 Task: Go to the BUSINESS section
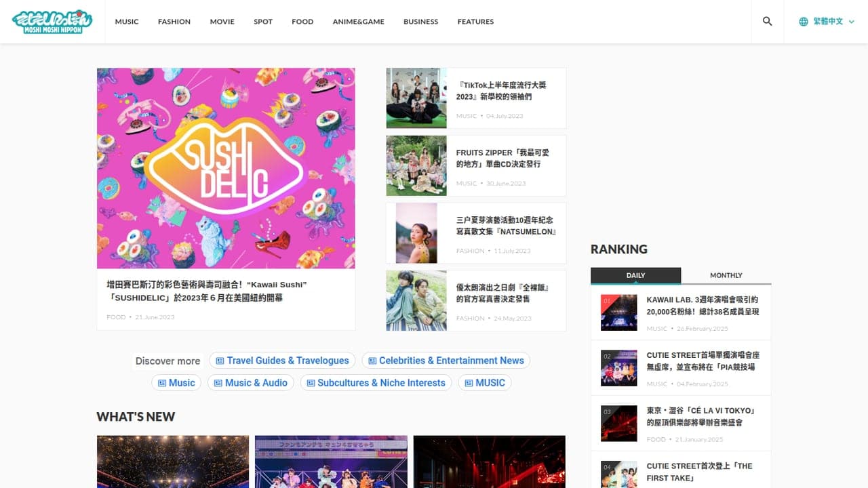(x=421, y=22)
